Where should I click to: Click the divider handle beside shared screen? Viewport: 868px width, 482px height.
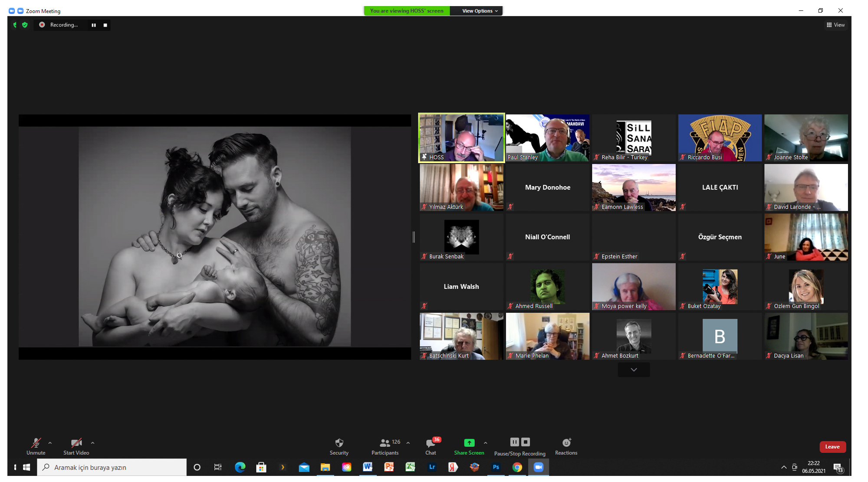click(x=414, y=237)
